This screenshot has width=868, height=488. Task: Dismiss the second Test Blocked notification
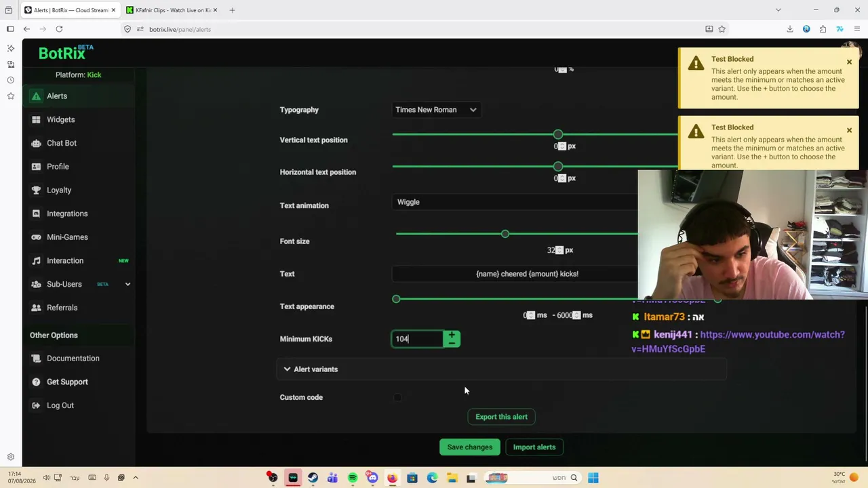click(x=849, y=130)
